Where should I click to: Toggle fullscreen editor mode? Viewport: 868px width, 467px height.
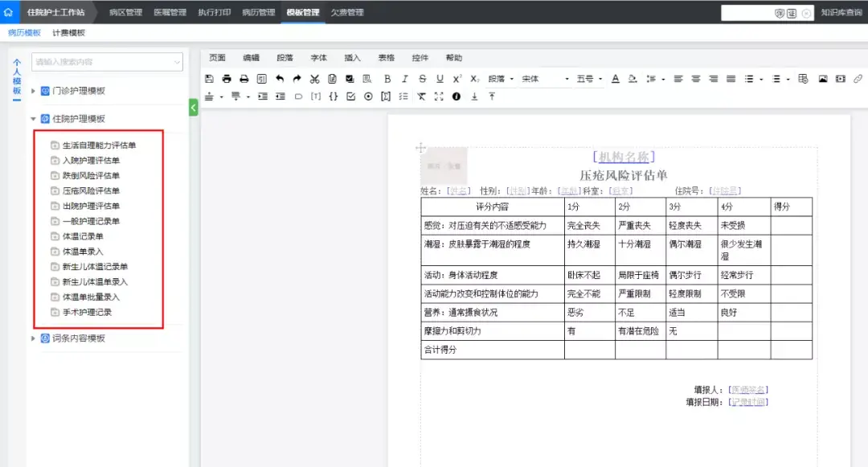coord(439,96)
